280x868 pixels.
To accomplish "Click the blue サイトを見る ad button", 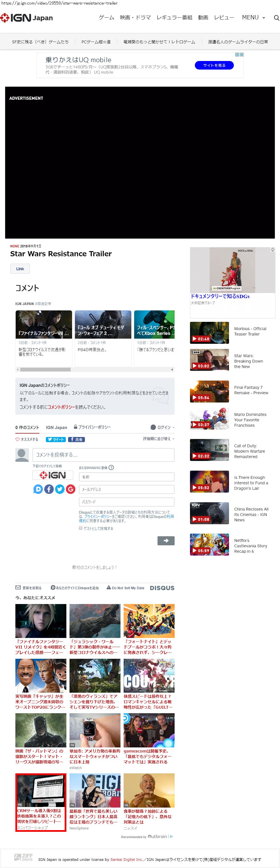I will coord(214,65).
